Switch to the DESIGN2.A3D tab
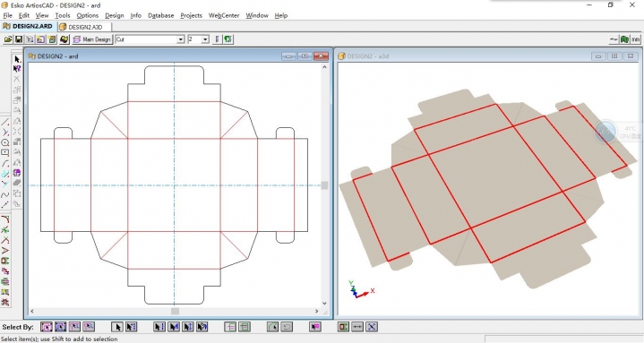Screen dimensions: 644x343 pyautogui.click(x=84, y=27)
